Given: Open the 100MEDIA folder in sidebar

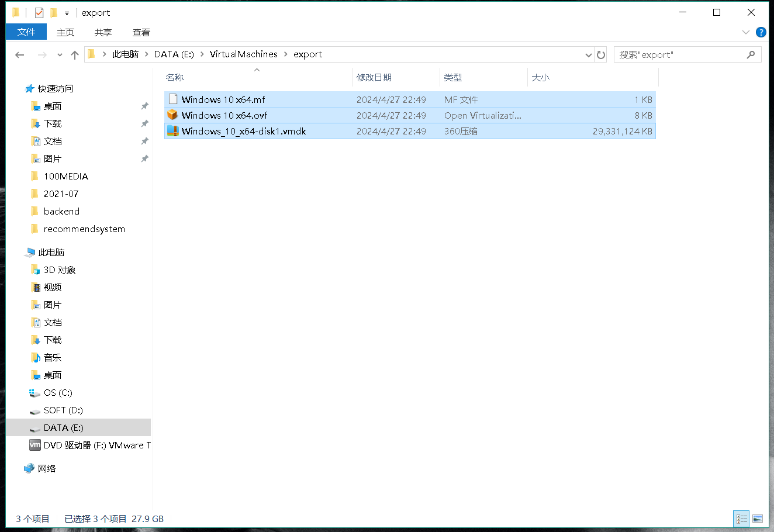Looking at the screenshot, I should [x=66, y=177].
